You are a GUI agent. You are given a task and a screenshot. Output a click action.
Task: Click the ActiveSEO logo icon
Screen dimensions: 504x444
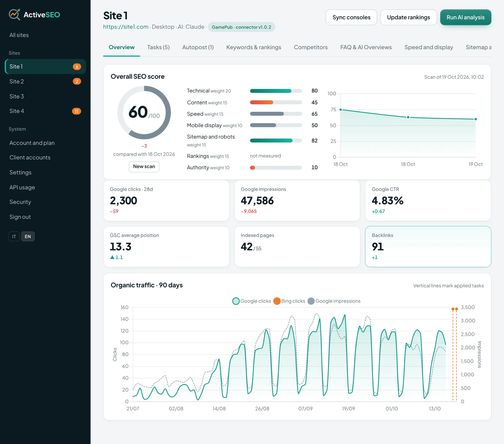point(14,14)
